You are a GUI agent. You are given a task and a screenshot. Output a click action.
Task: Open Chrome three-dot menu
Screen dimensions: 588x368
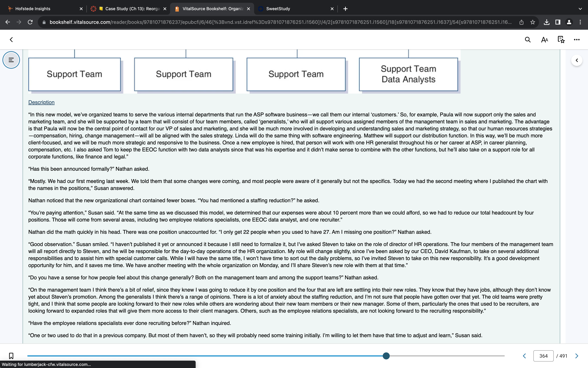[580, 22]
